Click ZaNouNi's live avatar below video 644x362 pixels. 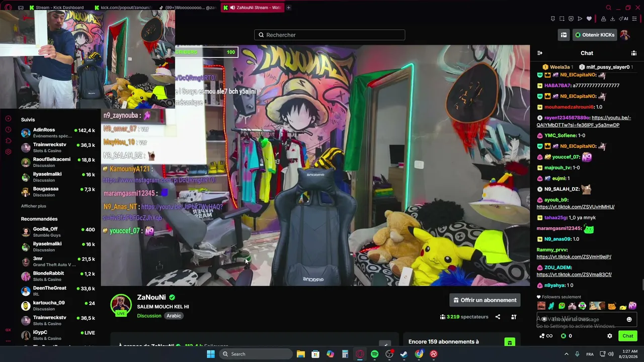click(121, 305)
